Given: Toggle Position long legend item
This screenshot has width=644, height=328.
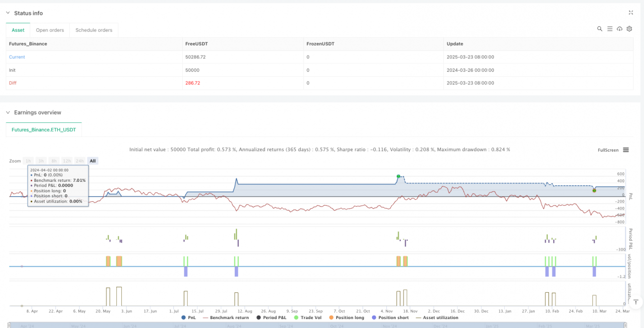Looking at the screenshot, I should tap(347, 318).
